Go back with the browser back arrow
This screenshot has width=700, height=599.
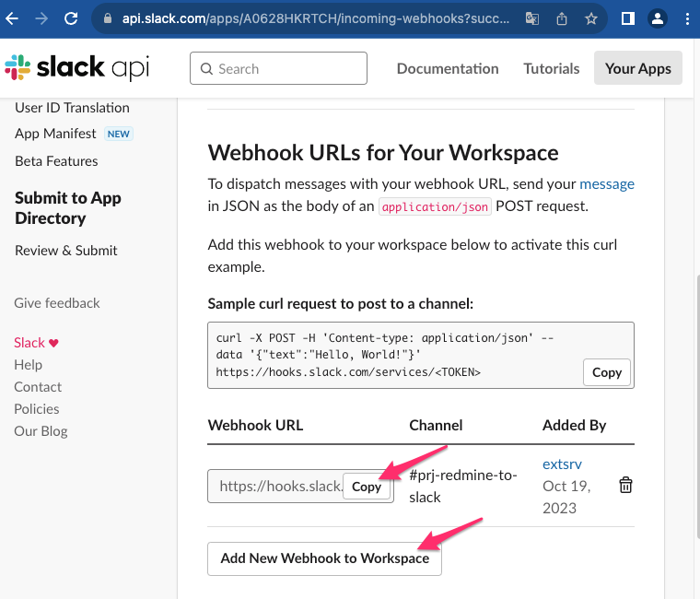pos(12,18)
